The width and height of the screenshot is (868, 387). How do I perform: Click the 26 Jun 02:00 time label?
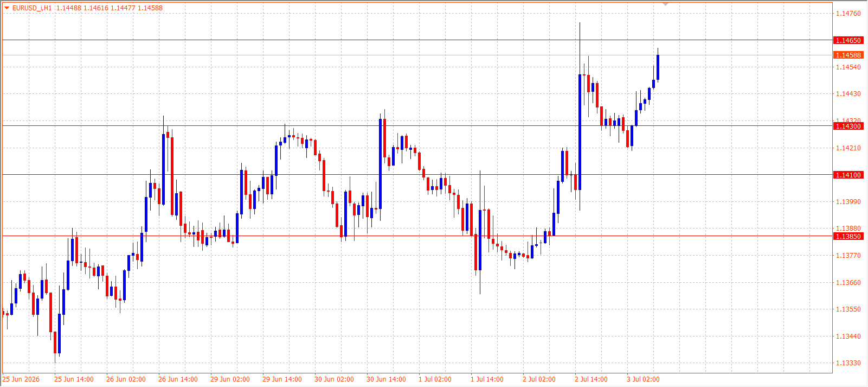coord(126,379)
